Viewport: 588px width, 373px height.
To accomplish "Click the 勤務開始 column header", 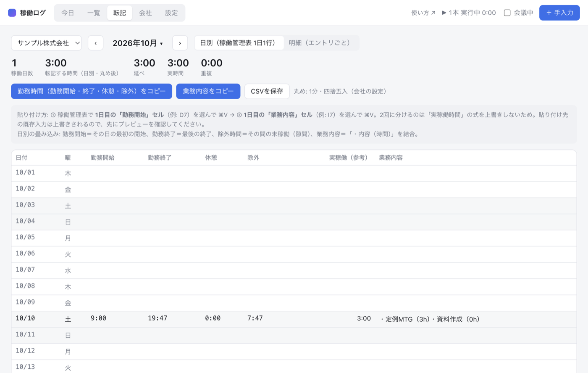I will click(x=102, y=158).
